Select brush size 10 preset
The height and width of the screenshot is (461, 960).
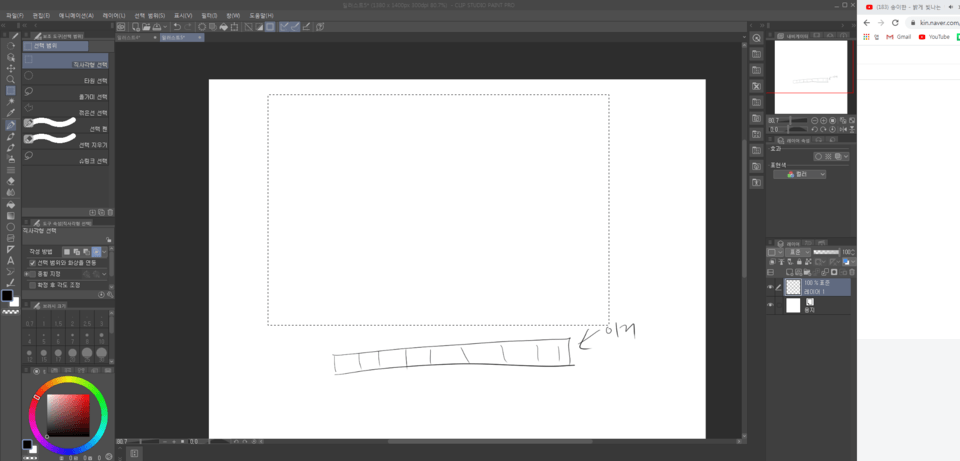point(102,337)
